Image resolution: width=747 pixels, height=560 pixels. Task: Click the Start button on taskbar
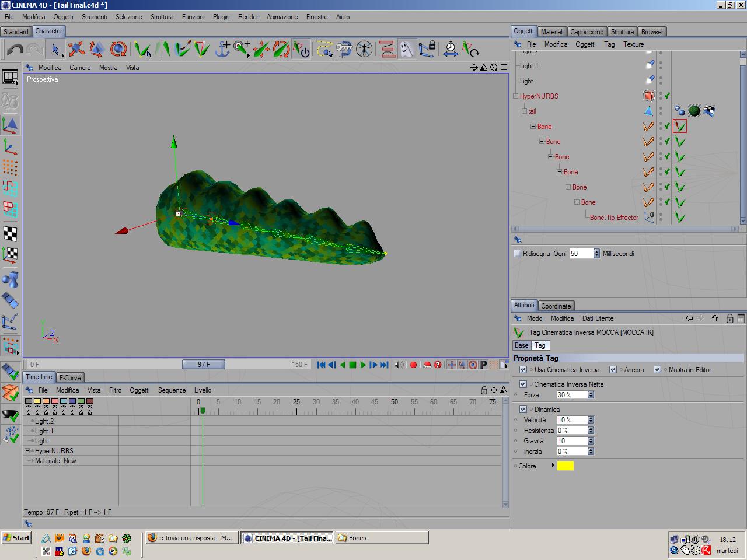(16, 538)
